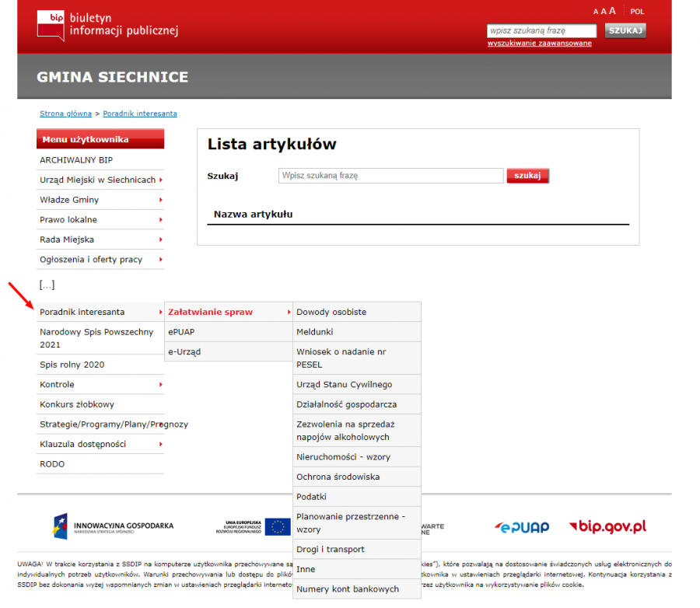Open wyszukiwanie zaawansowane link
700x608 pixels.
tap(539, 44)
